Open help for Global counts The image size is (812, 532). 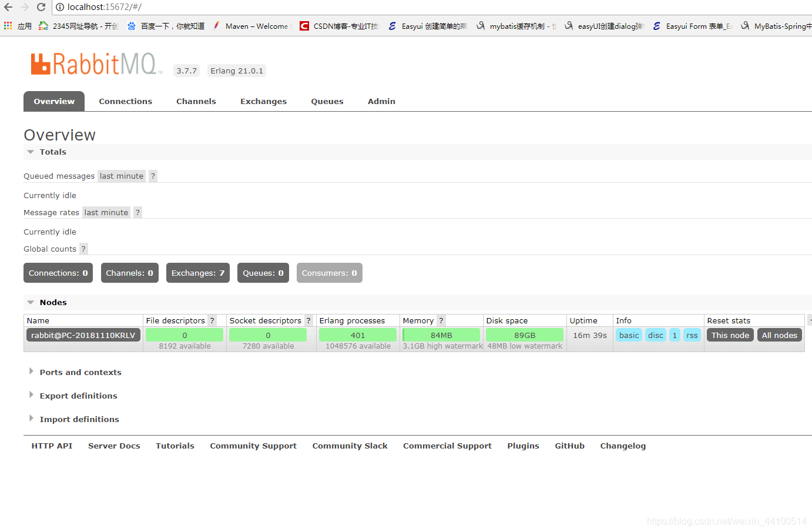click(x=83, y=249)
